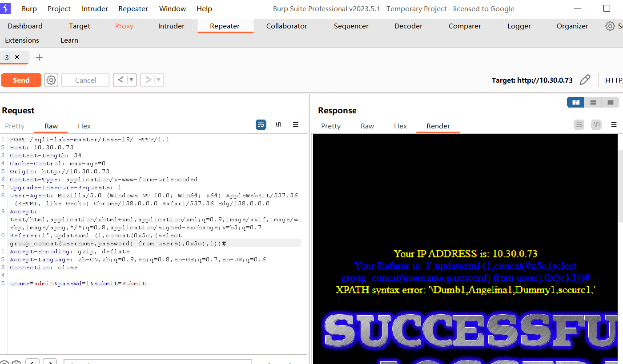Click the Host: 10.30.0.73 header line

42,148
